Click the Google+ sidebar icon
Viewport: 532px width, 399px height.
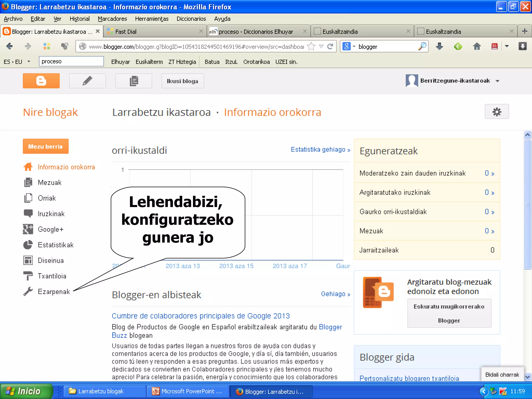pos(28,229)
